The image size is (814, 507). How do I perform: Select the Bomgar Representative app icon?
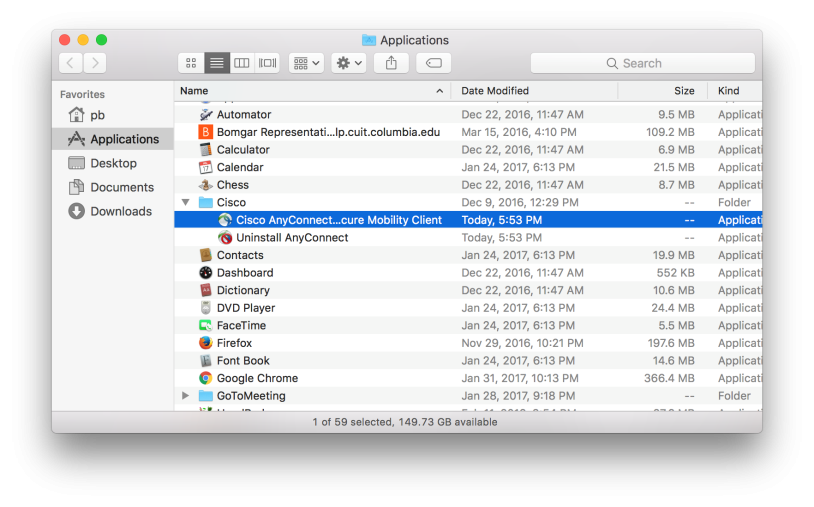pyautogui.click(x=206, y=132)
